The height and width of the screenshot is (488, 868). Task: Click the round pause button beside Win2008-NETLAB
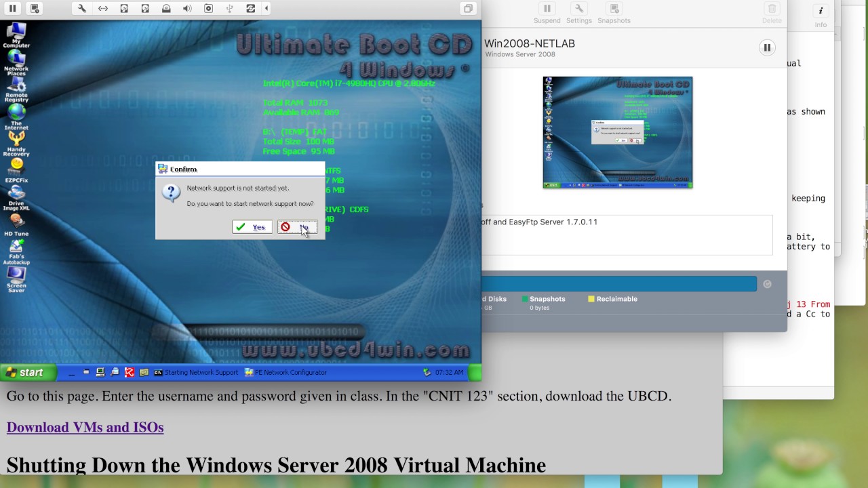(x=767, y=47)
